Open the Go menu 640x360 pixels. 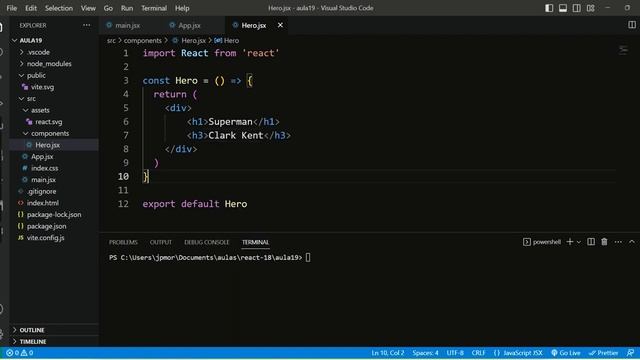click(108, 8)
